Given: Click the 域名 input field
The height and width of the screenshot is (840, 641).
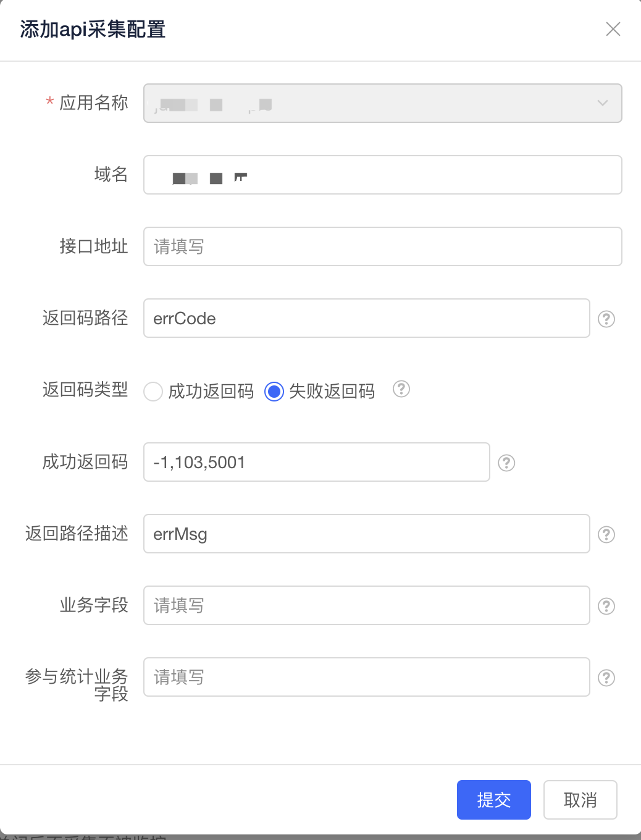Looking at the screenshot, I should 383,175.
